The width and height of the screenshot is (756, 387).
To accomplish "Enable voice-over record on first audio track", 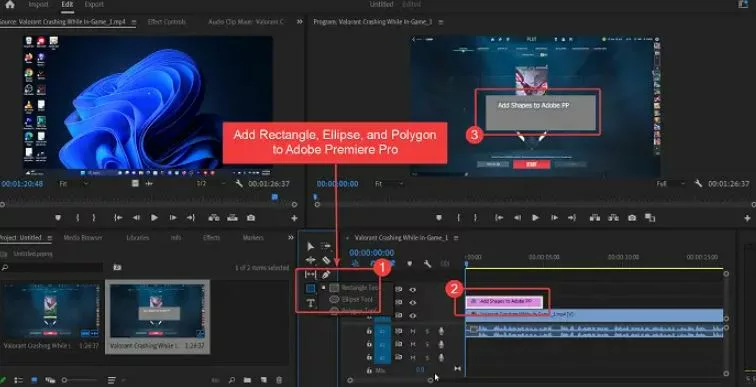I will [441, 331].
